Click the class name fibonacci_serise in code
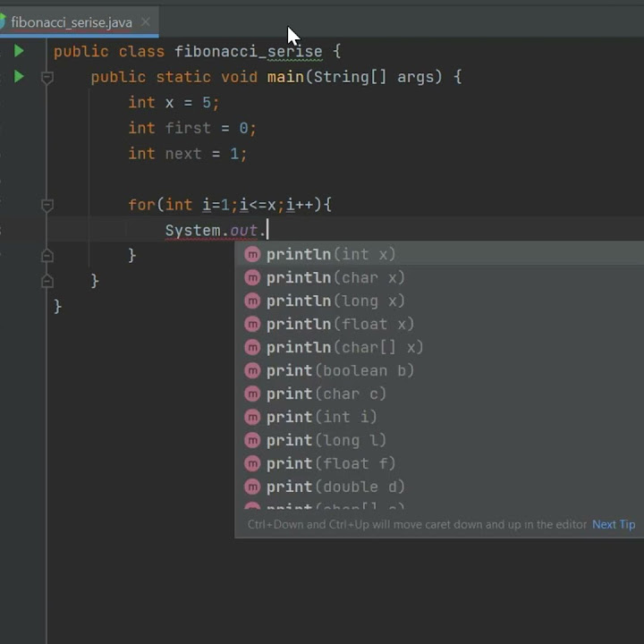644x644 pixels. coord(249,51)
